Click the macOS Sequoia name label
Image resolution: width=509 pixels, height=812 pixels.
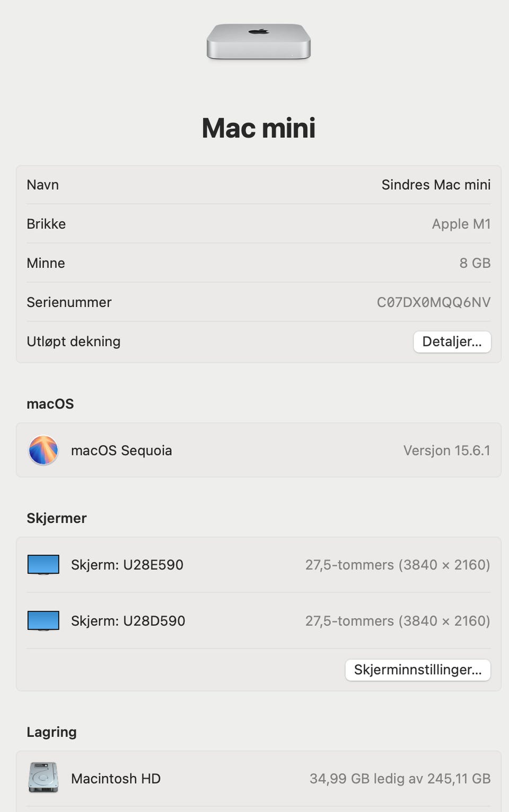(121, 450)
